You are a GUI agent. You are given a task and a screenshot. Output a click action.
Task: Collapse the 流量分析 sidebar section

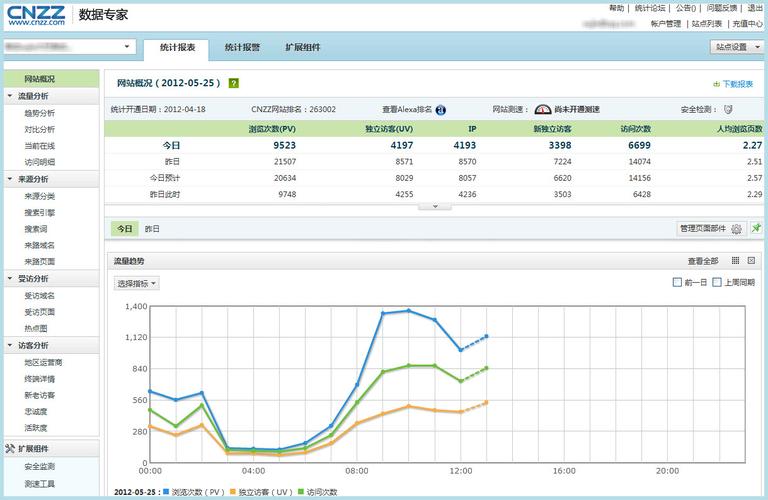(x=10, y=96)
